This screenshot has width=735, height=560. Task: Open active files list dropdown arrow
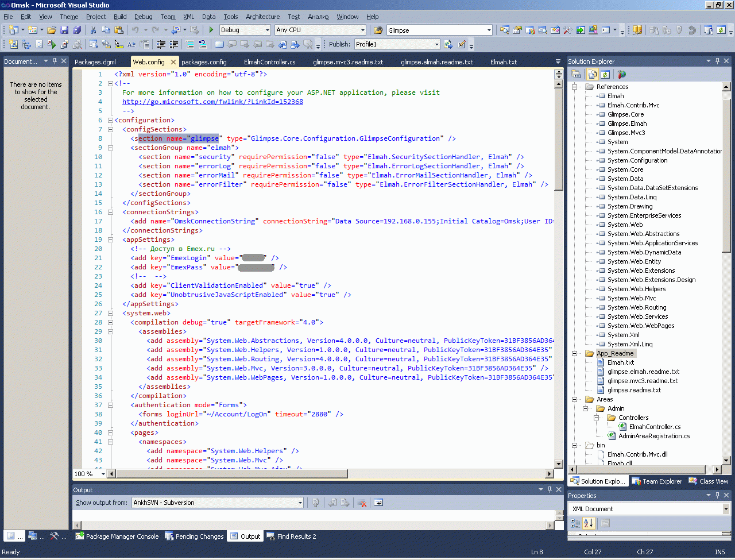[x=558, y=61]
